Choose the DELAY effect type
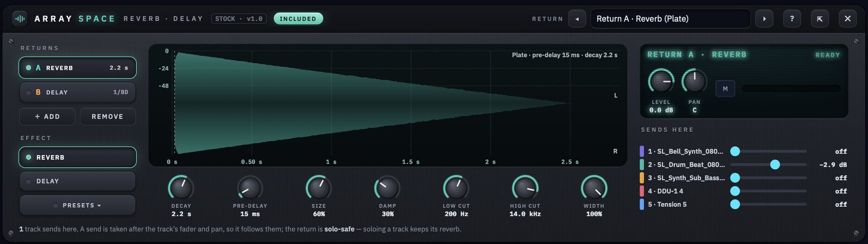The height and width of the screenshot is (244, 868). click(x=78, y=181)
